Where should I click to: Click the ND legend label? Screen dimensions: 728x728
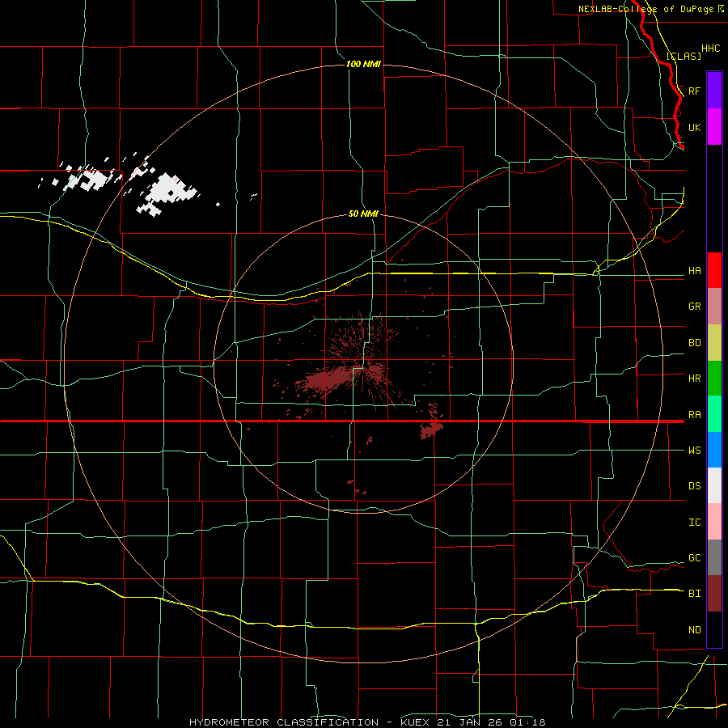coord(694,630)
